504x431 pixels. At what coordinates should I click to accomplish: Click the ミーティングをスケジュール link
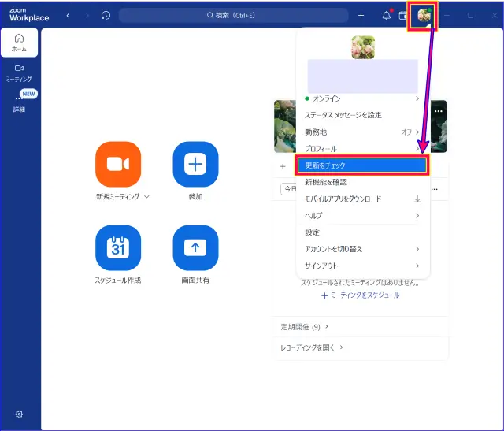361,295
